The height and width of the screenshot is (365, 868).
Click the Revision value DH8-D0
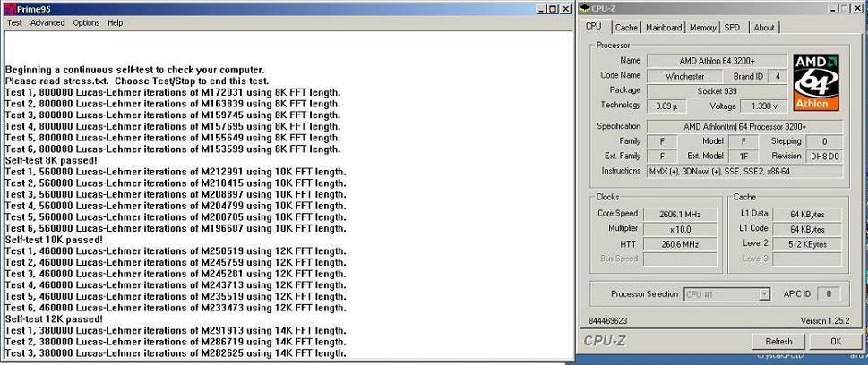(x=824, y=157)
